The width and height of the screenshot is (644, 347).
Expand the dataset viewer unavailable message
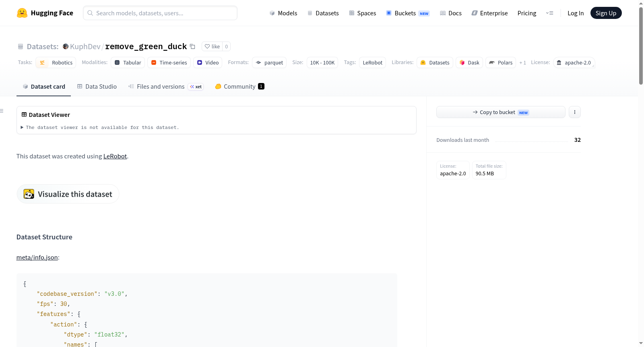(x=100, y=127)
